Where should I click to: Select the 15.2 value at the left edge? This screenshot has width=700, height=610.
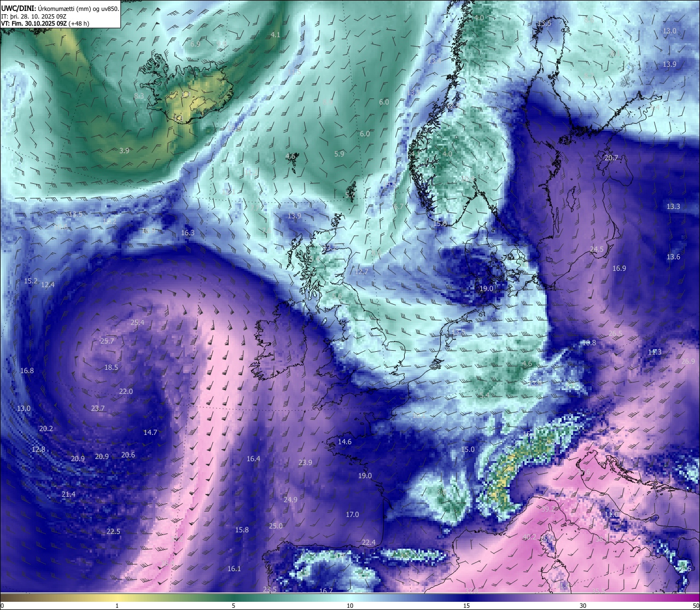click(x=31, y=281)
